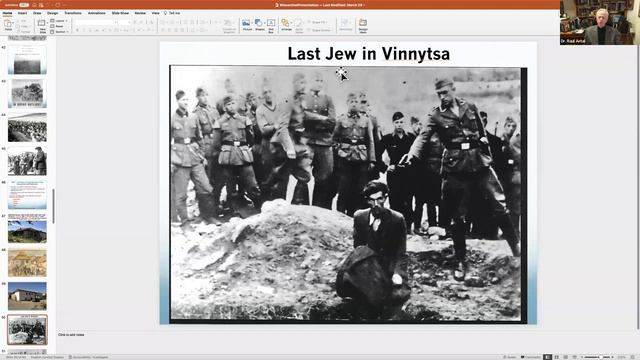Switch to Normal view in status bar

(547, 357)
